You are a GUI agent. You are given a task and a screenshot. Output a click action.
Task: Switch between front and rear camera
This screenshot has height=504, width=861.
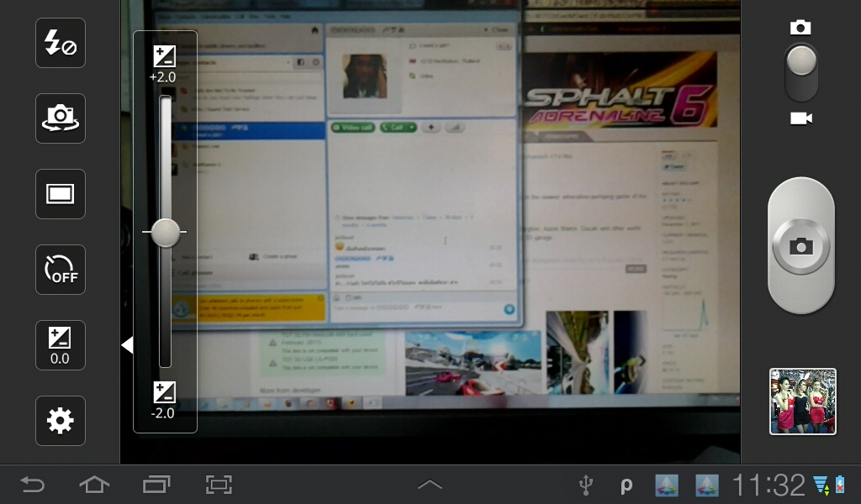pos(61,118)
